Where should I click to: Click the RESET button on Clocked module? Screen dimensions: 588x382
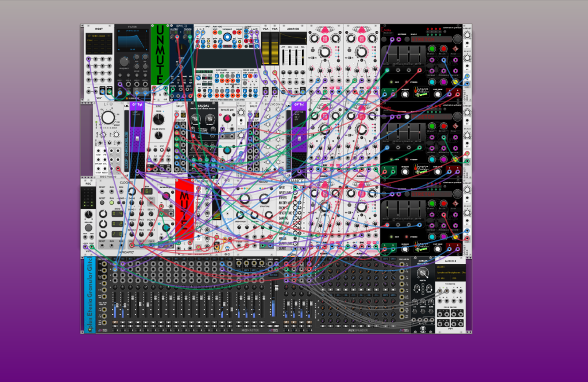point(102,202)
